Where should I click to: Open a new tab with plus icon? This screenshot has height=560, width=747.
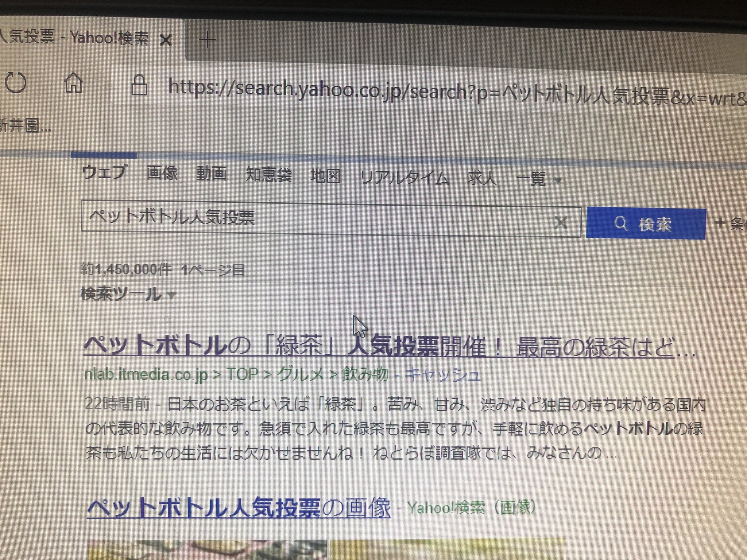click(208, 40)
